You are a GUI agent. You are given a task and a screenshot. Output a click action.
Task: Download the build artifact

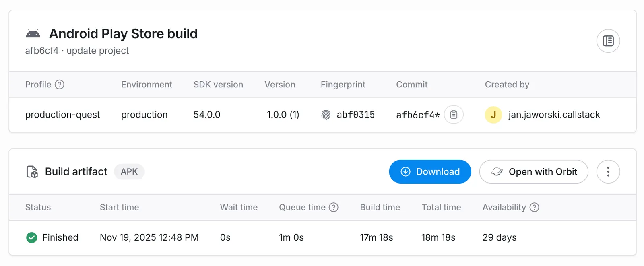(x=430, y=172)
